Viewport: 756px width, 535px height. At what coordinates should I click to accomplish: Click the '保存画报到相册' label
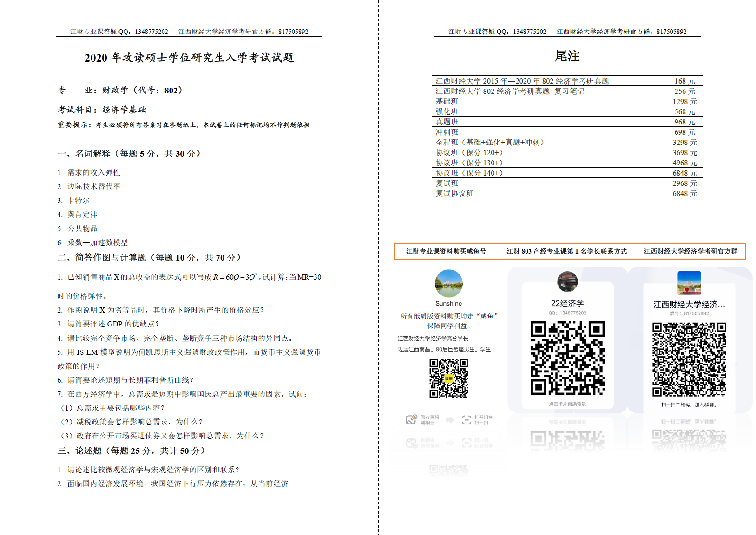tap(430, 420)
